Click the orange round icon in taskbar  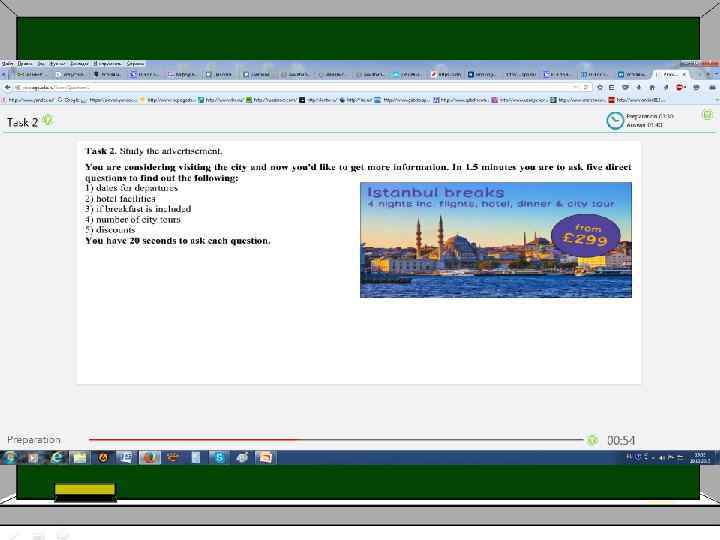[103, 457]
